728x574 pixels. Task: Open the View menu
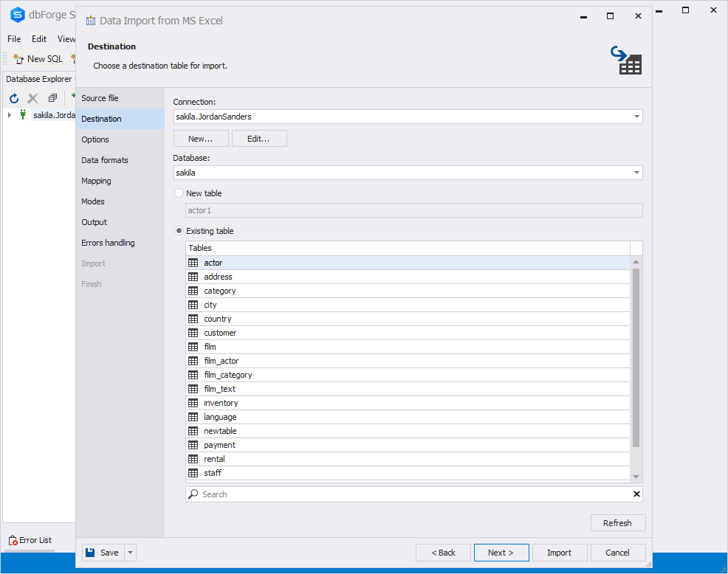point(66,39)
